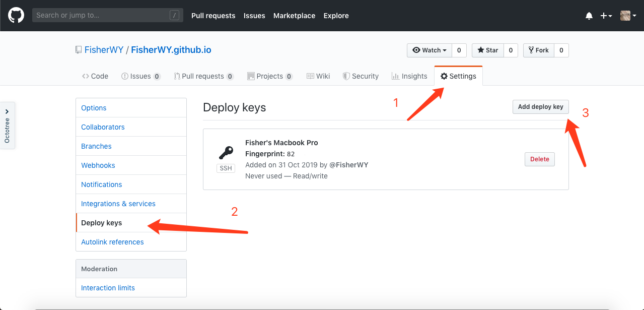This screenshot has width=644, height=310.
Task: Open the user avatar menu
Action: click(628, 16)
